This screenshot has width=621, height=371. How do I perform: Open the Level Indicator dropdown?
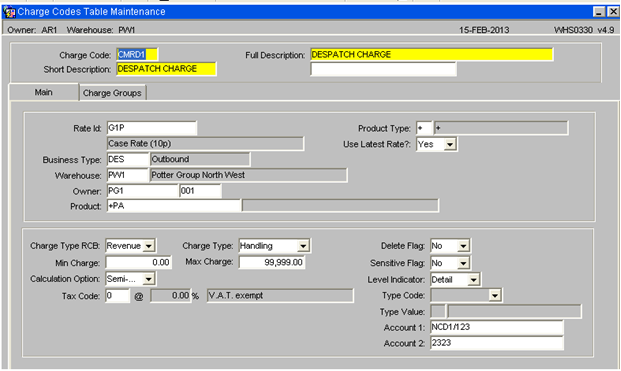coord(473,280)
